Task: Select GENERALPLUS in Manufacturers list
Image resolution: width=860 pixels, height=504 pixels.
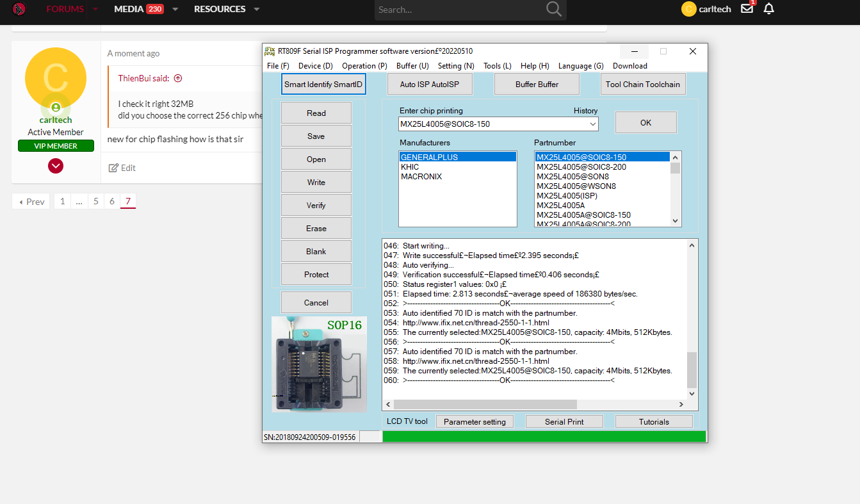Action: click(x=457, y=157)
